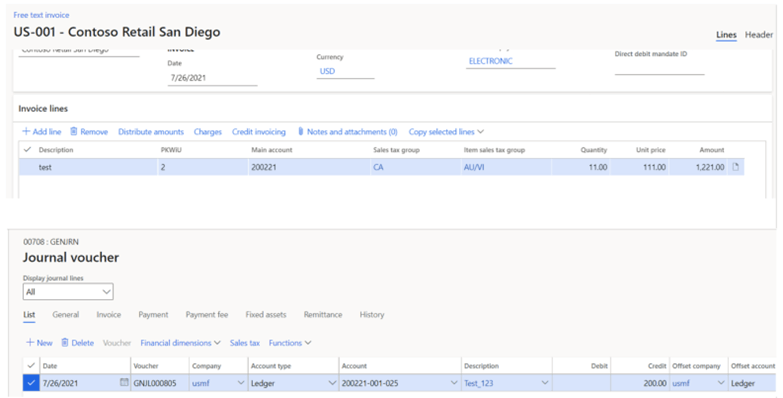The height and width of the screenshot is (398, 783).
Task: Uncheck the selected journal line 7/26/2021 checkbox
Action: tap(31, 383)
